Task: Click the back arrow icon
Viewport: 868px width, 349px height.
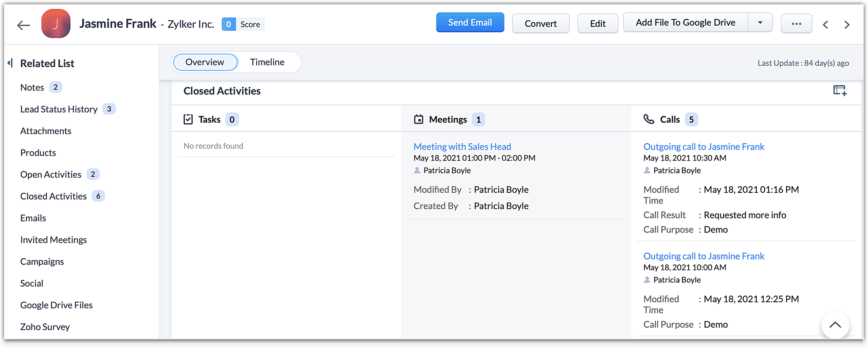Action: (x=23, y=25)
